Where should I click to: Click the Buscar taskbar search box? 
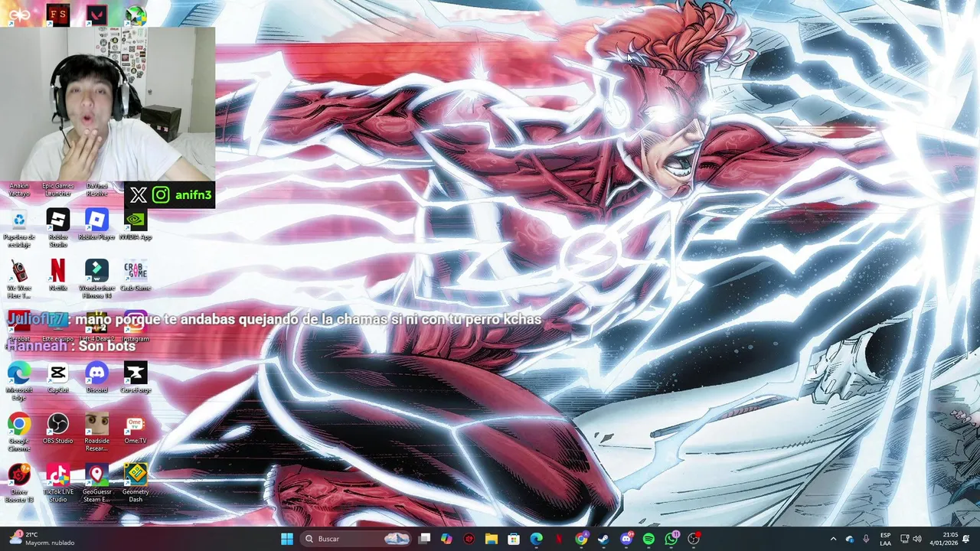tap(356, 539)
